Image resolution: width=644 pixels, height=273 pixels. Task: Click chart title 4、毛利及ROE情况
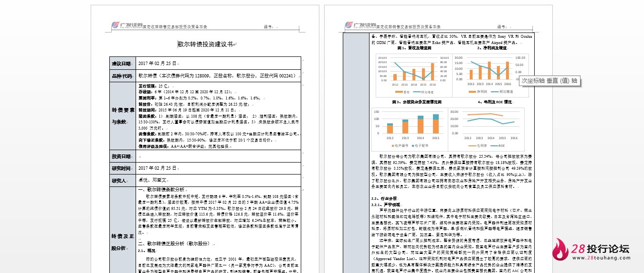click(x=495, y=102)
